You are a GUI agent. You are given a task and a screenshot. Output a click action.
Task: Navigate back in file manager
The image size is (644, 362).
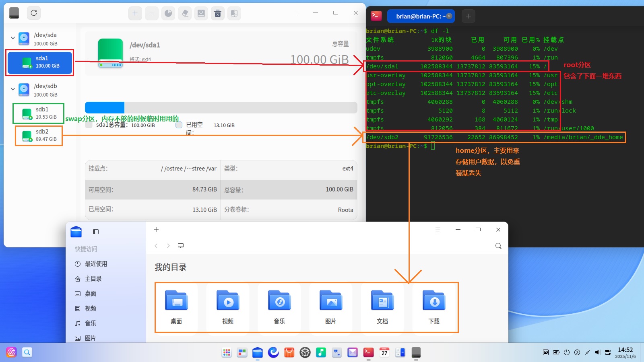156,246
